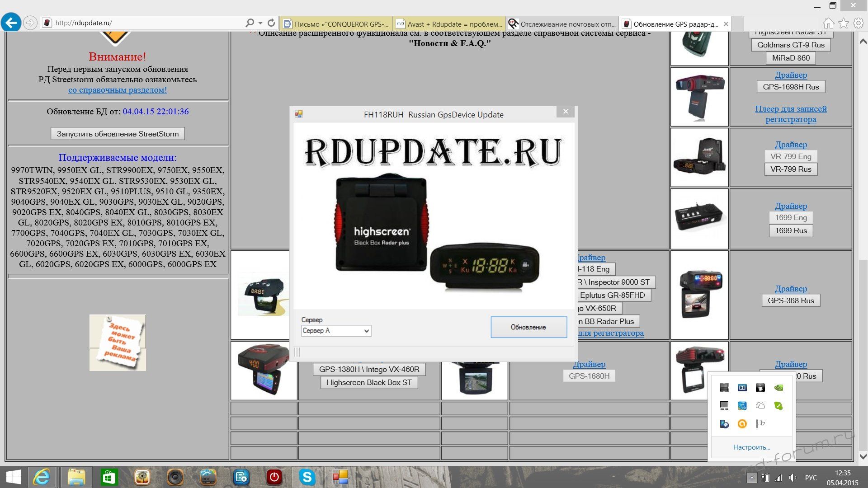The height and width of the screenshot is (488, 868).
Task: Open the browser Home page icon
Action: [828, 23]
